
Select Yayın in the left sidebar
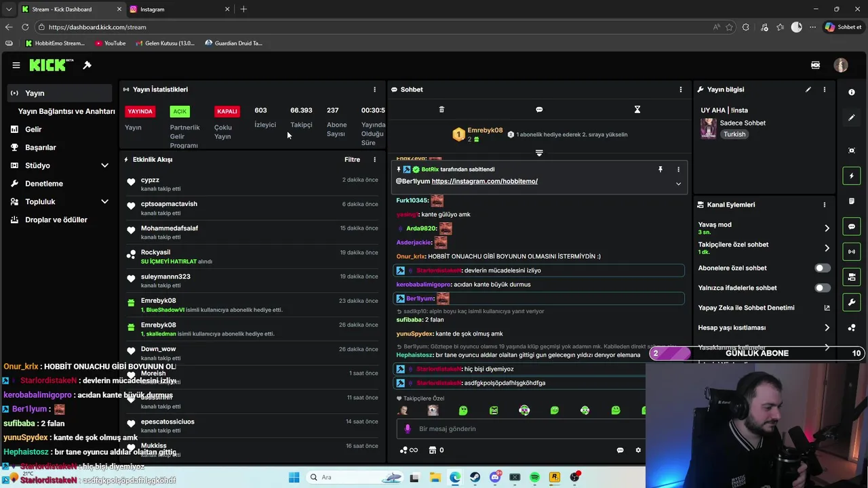pyautogui.click(x=60, y=93)
